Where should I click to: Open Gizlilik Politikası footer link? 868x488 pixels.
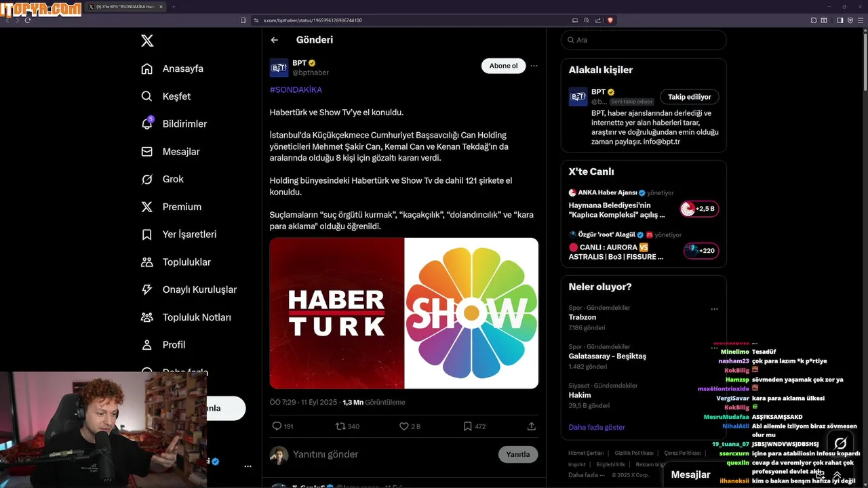click(634, 453)
